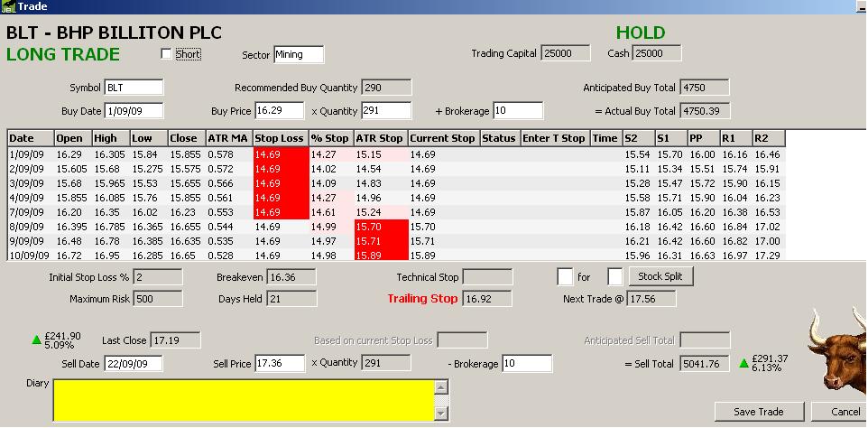The image size is (868, 428).
Task: Click the ATR MA column header
Action: pyautogui.click(x=228, y=138)
